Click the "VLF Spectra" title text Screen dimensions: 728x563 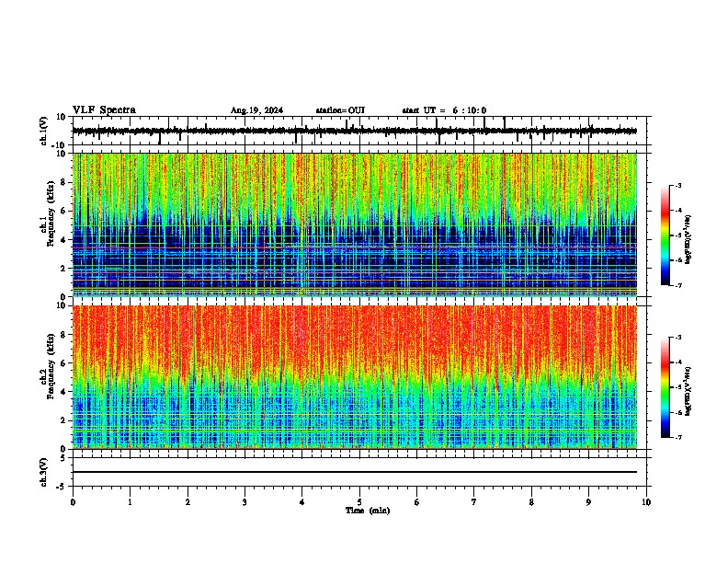[104, 110]
